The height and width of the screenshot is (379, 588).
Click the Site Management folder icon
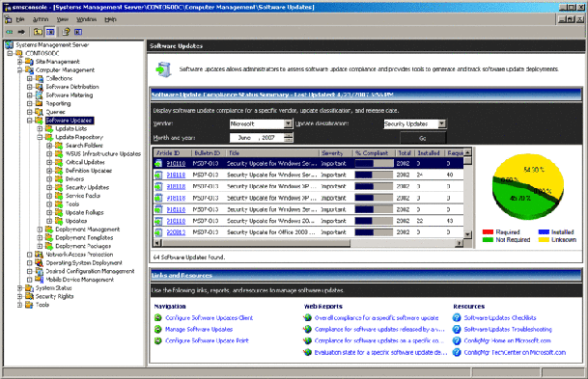[29, 62]
